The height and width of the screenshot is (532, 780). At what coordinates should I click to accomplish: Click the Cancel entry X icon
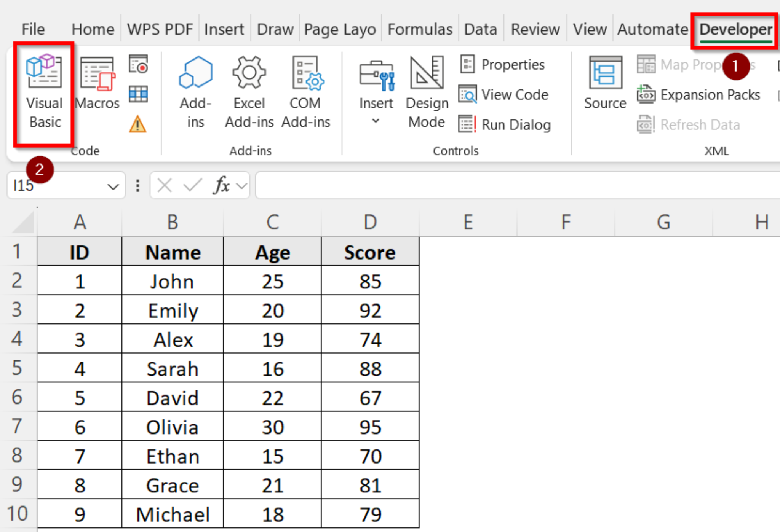tap(165, 186)
